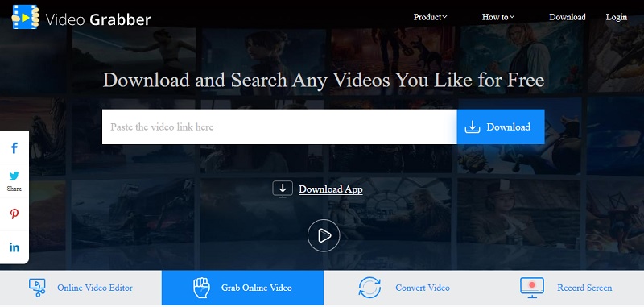Open the Login page

click(617, 17)
